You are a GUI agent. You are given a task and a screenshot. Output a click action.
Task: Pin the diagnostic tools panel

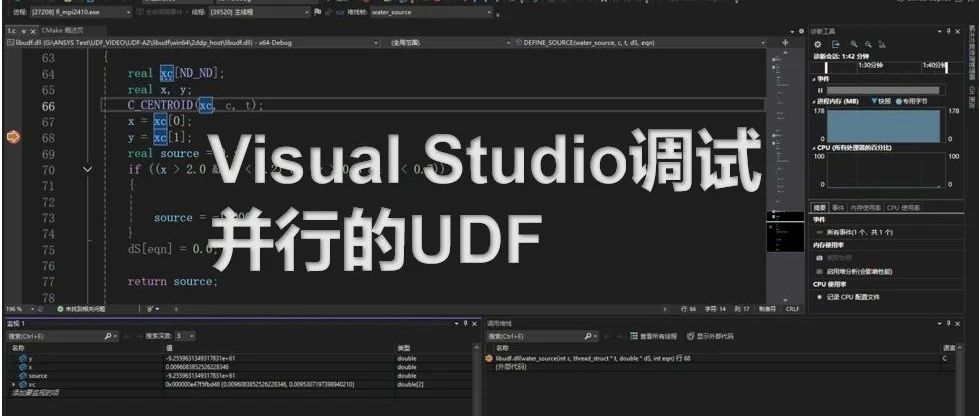point(950,31)
